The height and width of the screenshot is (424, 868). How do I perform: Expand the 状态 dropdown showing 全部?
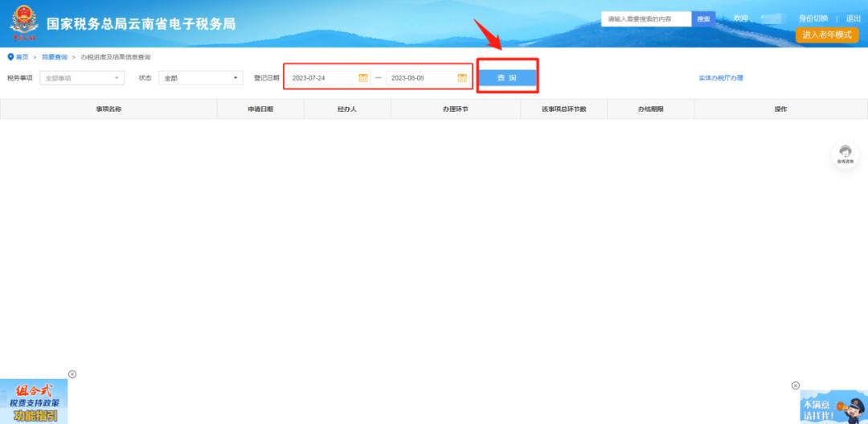pyautogui.click(x=201, y=78)
